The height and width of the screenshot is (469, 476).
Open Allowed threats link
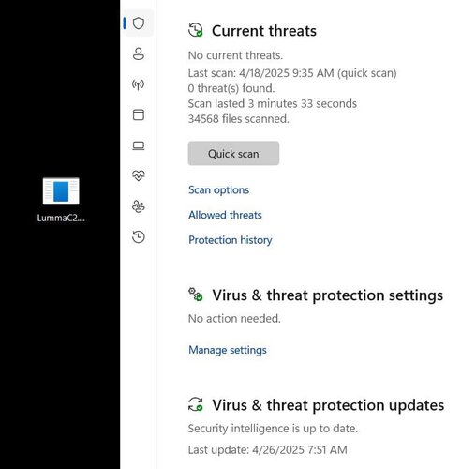[x=225, y=215]
